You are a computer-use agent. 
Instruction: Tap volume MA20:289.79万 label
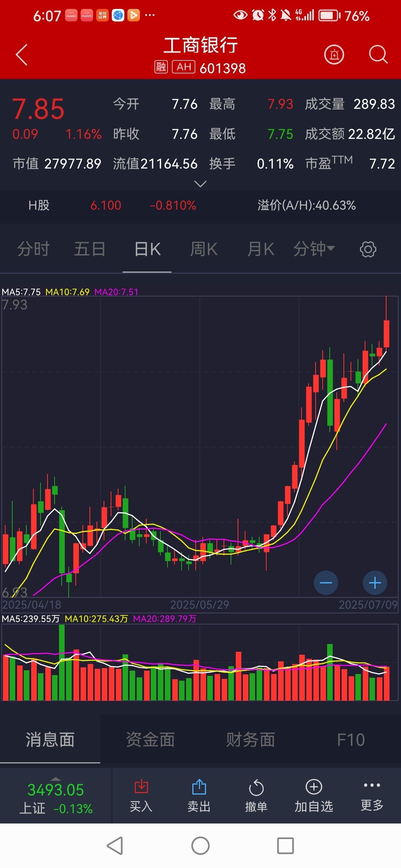click(x=164, y=619)
